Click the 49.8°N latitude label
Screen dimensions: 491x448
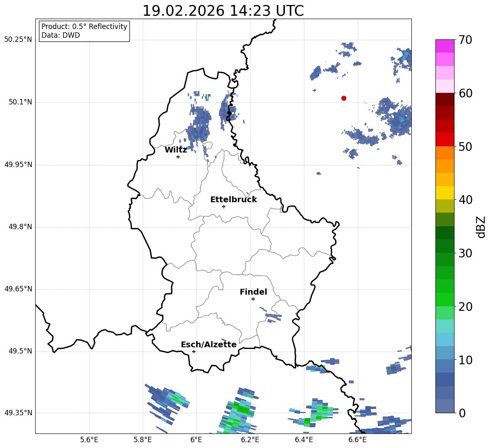pyautogui.click(x=20, y=227)
